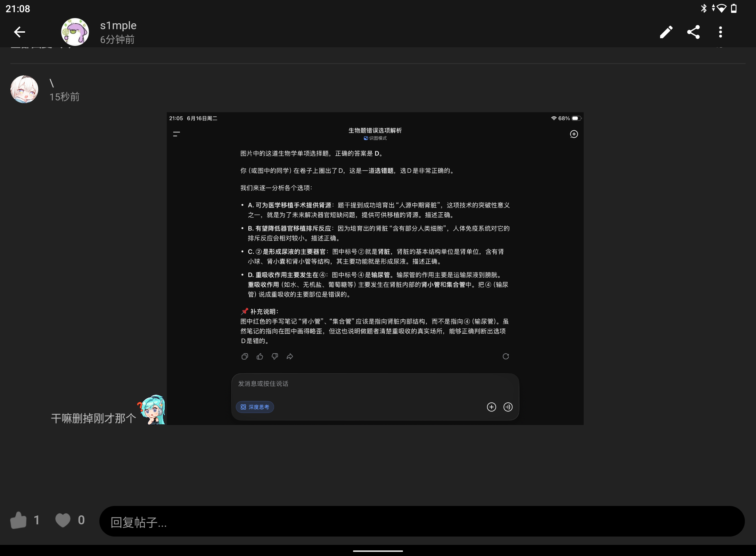756x556 pixels.
Task: Tap the status bar clock 21:08
Action: [18, 9]
